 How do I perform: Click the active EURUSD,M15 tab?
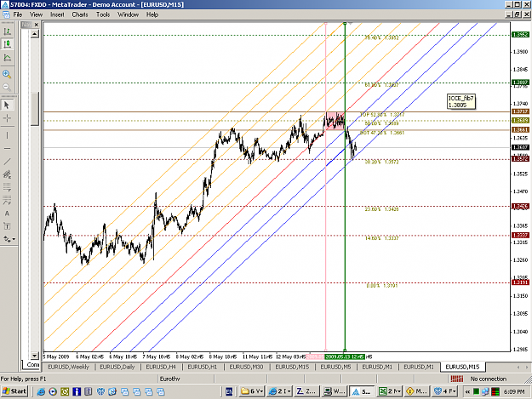point(462,367)
